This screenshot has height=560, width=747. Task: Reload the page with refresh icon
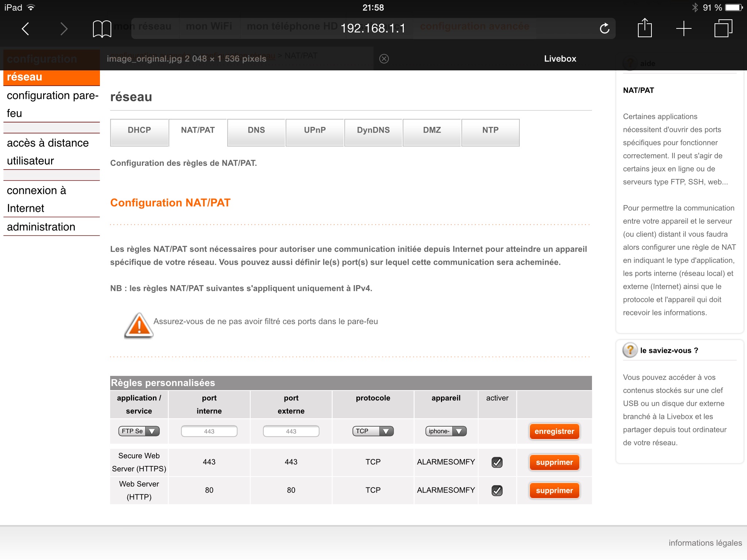point(604,28)
